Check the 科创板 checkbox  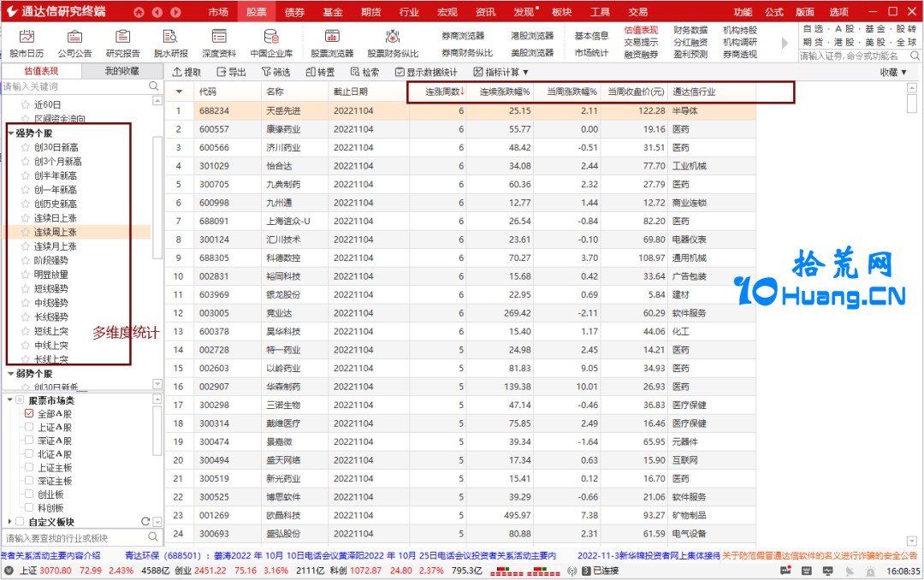tap(29, 507)
